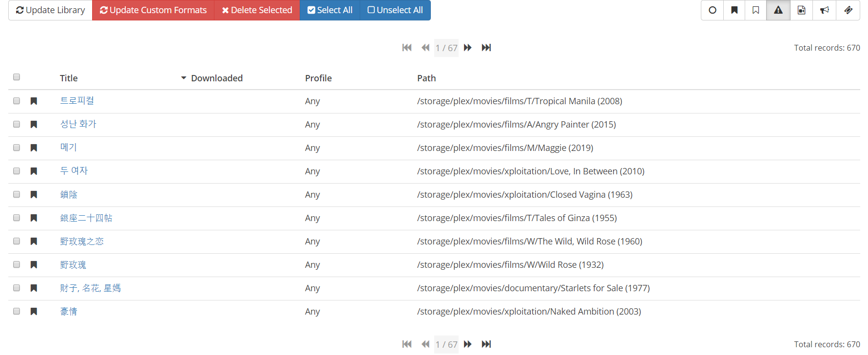Go to previous page using bottom pager
The height and width of the screenshot is (355, 868).
[x=425, y=344]
